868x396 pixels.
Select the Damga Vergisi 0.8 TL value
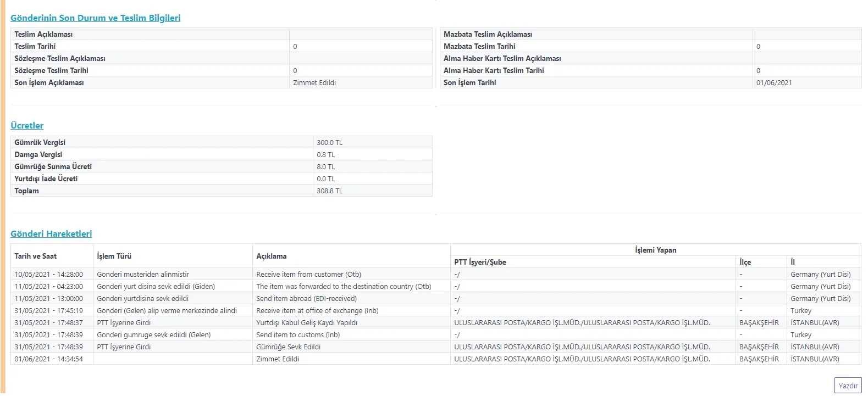(x=325, y=155)
